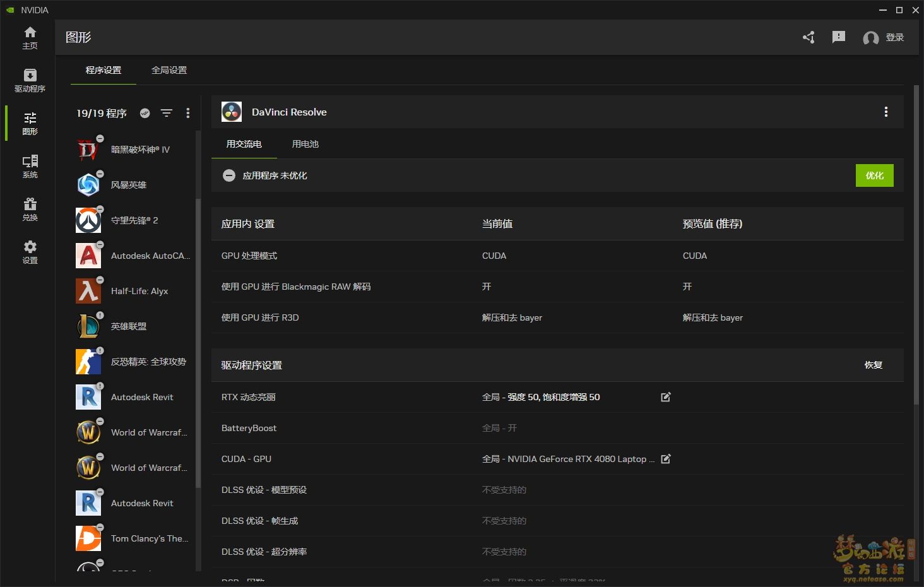The width and height of the screenshot is (924, 587).
Task: Click the 应用内 设置 section header
Action: click(248, 223)
